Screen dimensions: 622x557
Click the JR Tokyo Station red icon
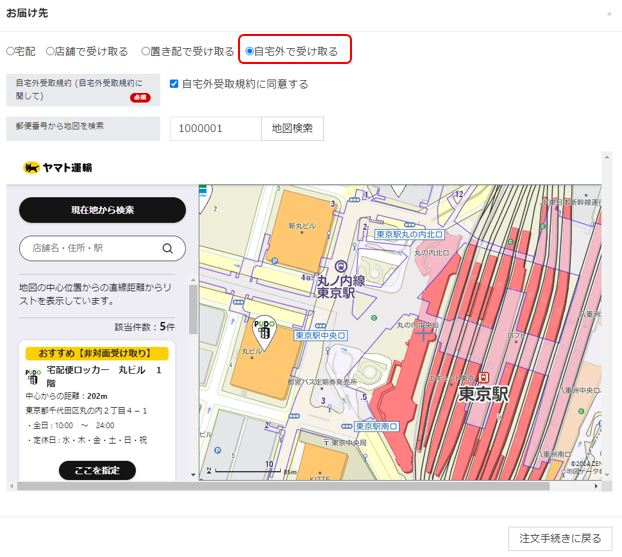[x=484, y=377]
